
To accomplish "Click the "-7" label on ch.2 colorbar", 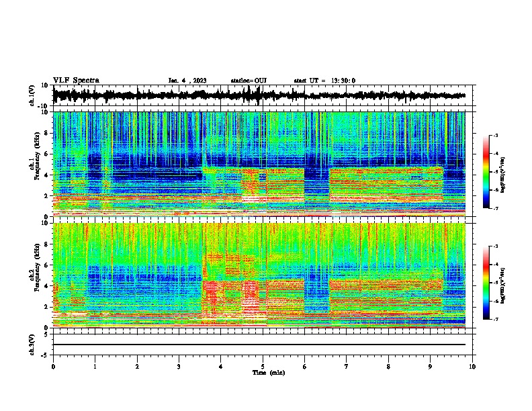I will pos(495,319).
